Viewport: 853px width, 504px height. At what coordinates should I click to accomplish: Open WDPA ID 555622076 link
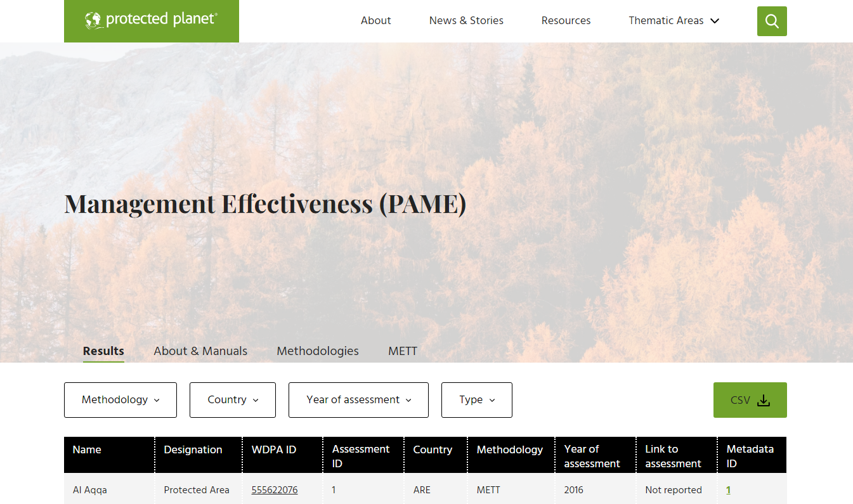coord(275,490)
